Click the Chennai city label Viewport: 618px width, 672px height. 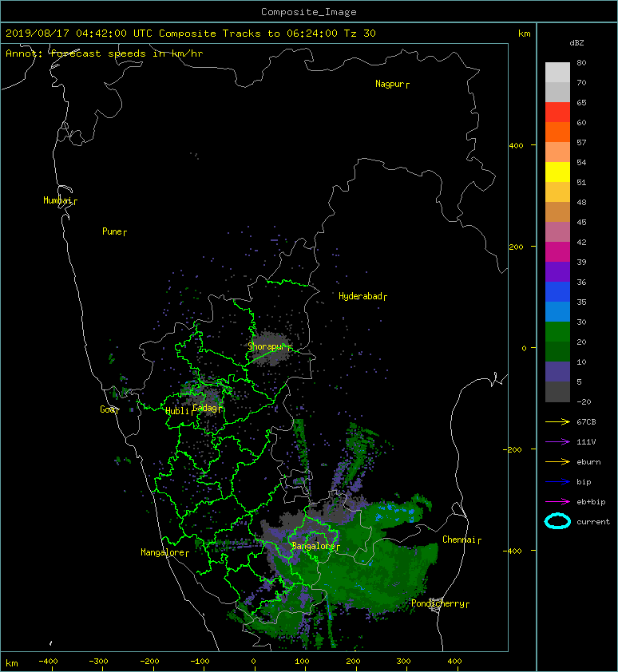pos(459,540)
